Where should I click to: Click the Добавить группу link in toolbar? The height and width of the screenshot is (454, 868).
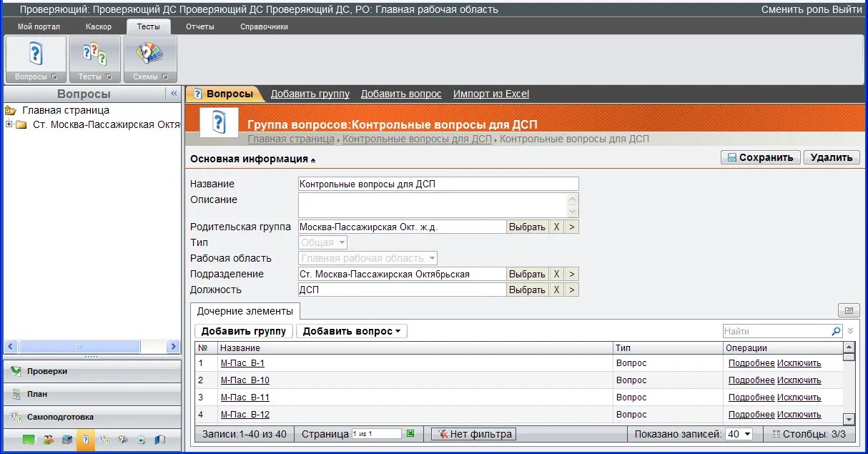click(310, 94)
